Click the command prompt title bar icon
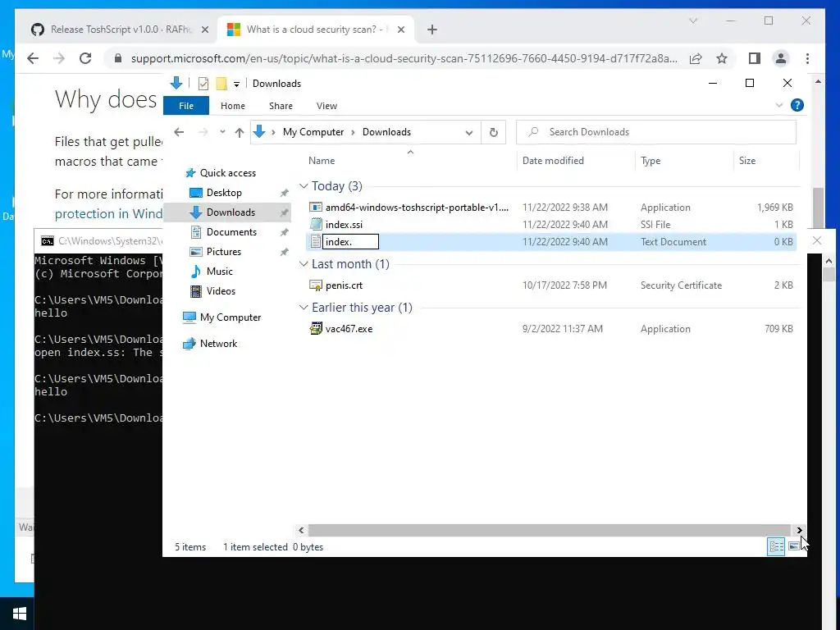Screen dimensions: 840x630 point(47,241)
